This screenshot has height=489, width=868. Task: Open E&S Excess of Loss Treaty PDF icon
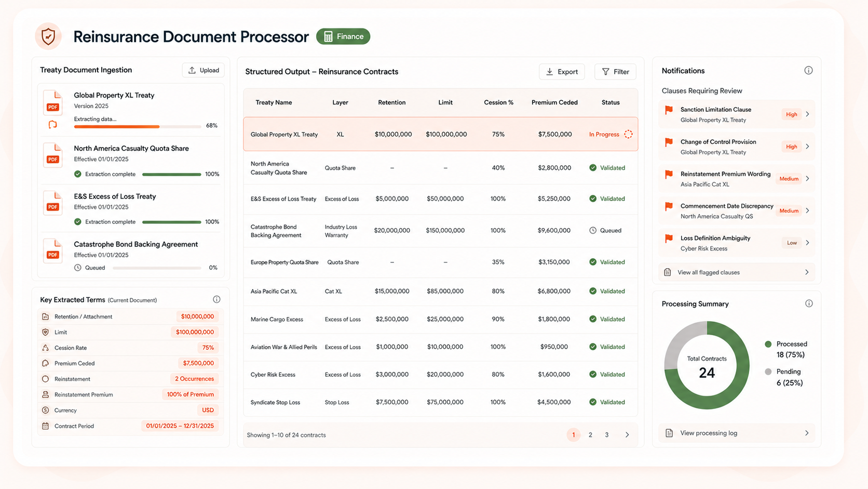53,202
